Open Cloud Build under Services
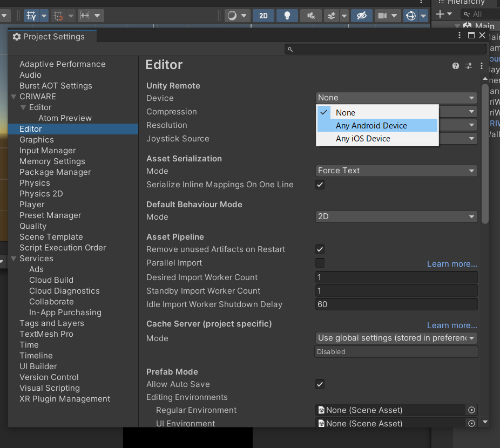The height and width of the screenshot is (448, 500). coord(51,280)
